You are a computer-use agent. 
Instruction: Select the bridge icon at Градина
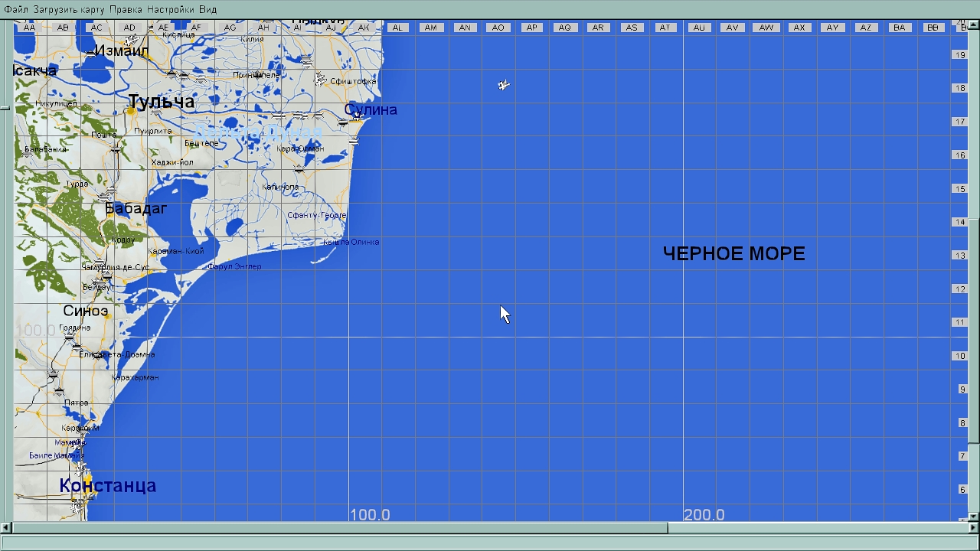(x=70, y=336)
